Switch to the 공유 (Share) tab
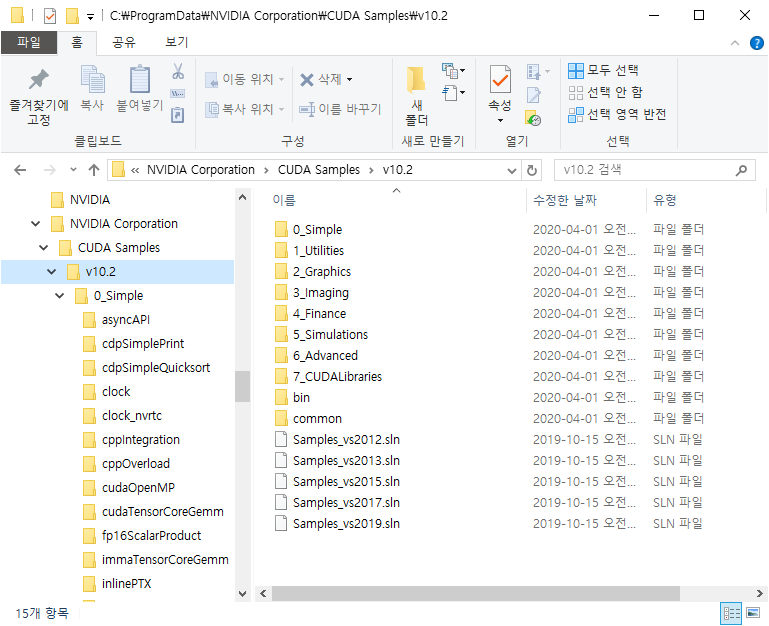The height and width of the screenshot is (626, 769). 124,43
